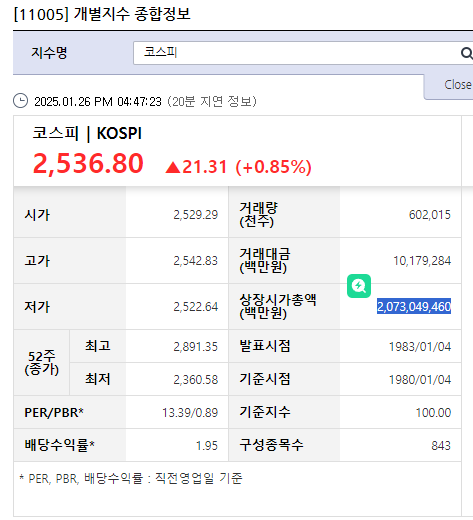Click the 기준시점 label
This screenshot has height=520, width=473.
265,379
